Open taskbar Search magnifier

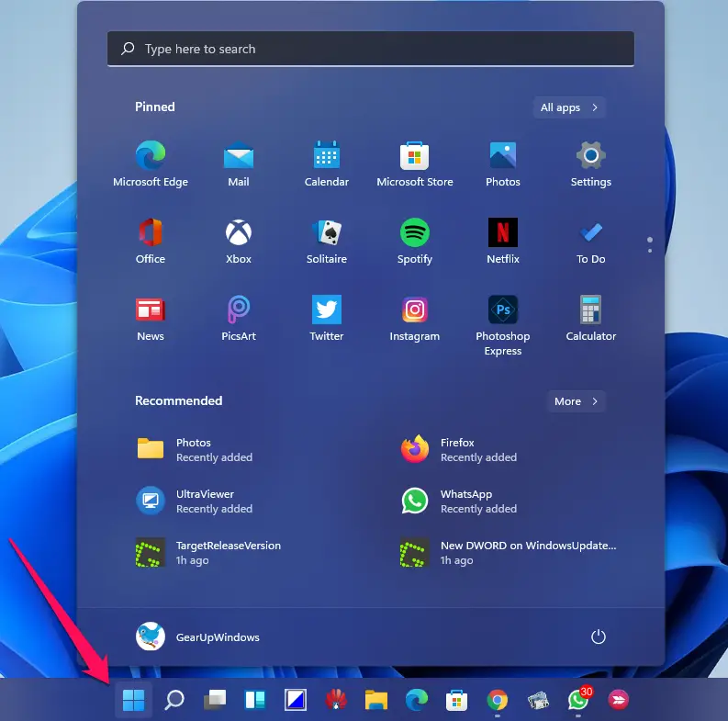click(174, 700)
